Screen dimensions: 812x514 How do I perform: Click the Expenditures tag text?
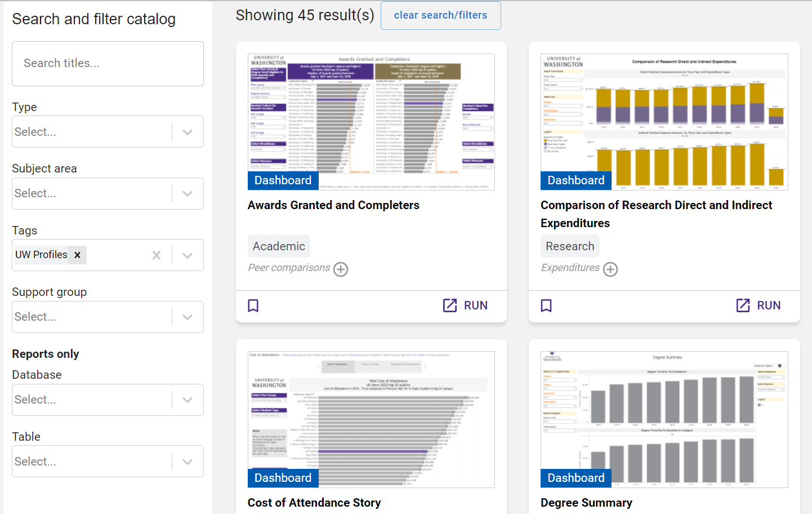pos(570,268)
